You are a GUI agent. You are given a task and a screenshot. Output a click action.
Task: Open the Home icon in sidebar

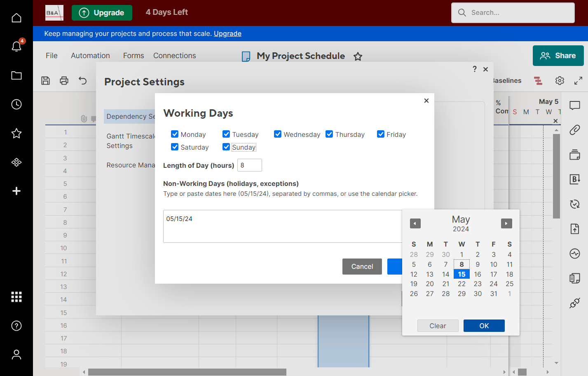click(x=16, y=18)
